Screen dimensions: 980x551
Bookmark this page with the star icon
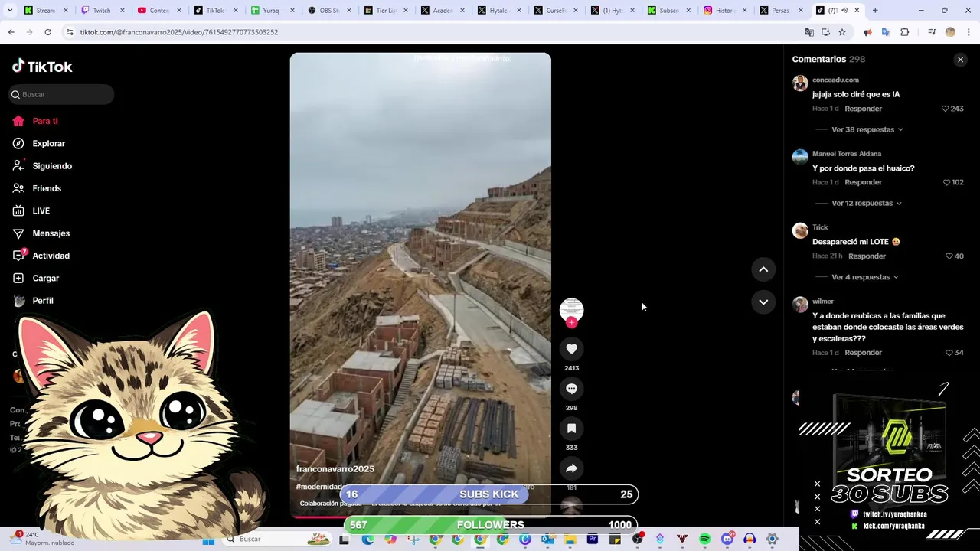click(x=842, y=32)
